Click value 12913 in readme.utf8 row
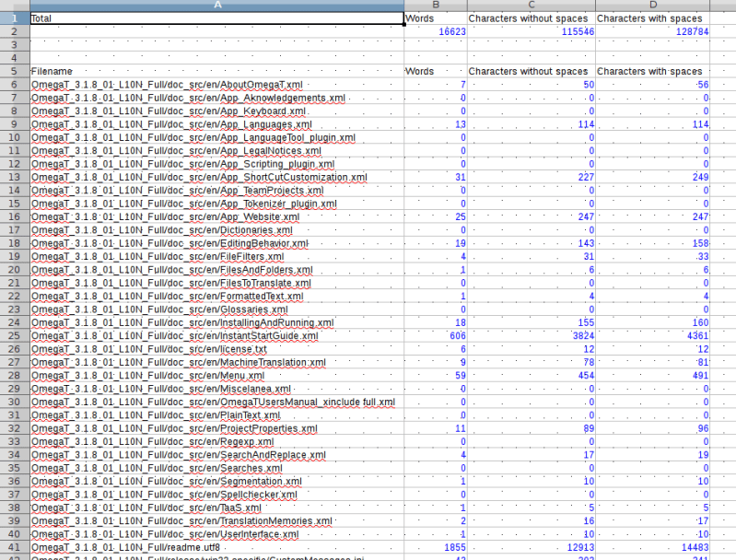 [532, 547]
